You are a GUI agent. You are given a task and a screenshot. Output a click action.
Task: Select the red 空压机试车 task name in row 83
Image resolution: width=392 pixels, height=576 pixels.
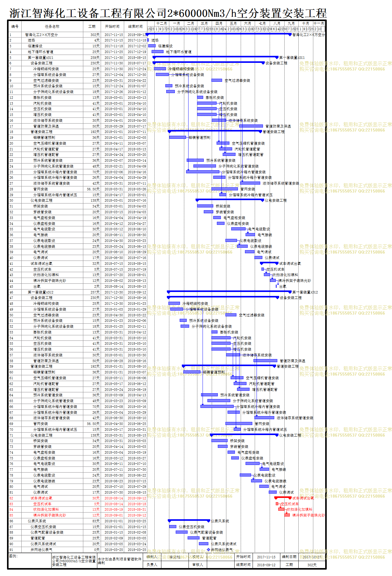coord(42,504)
